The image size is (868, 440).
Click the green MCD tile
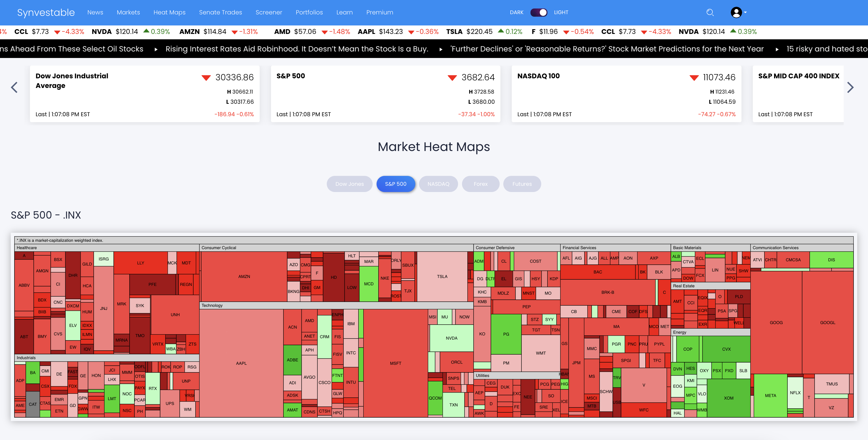[369, 284]
